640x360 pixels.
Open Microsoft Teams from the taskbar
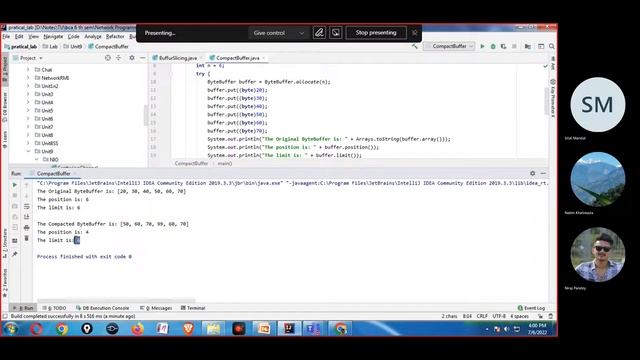[313, 328]
